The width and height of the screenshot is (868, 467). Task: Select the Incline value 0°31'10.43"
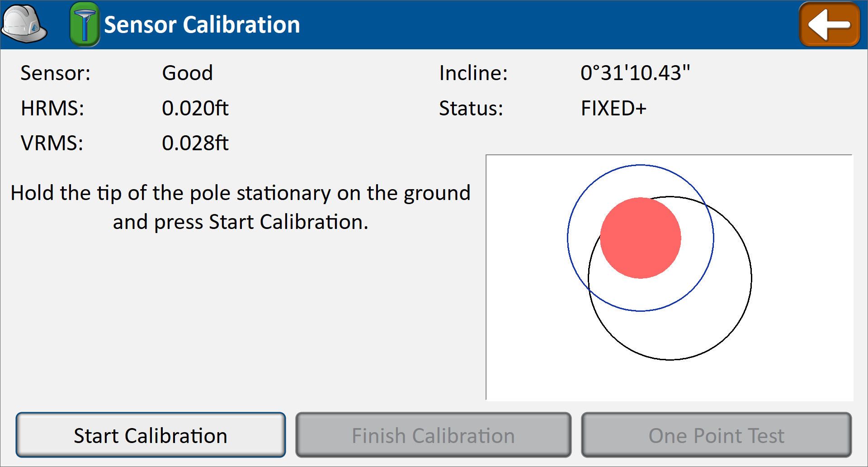coord(635,73)
